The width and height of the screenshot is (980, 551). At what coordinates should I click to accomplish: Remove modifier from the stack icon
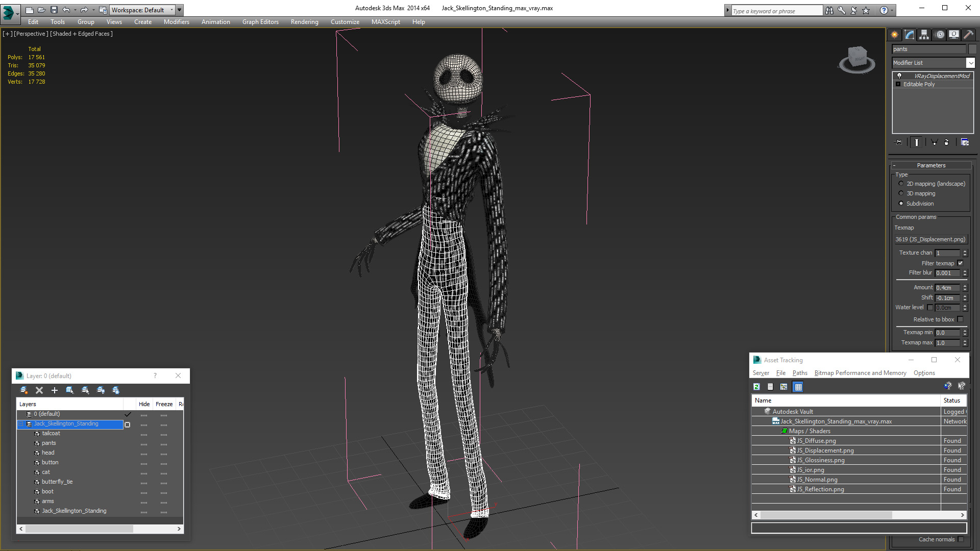[947, 142]
